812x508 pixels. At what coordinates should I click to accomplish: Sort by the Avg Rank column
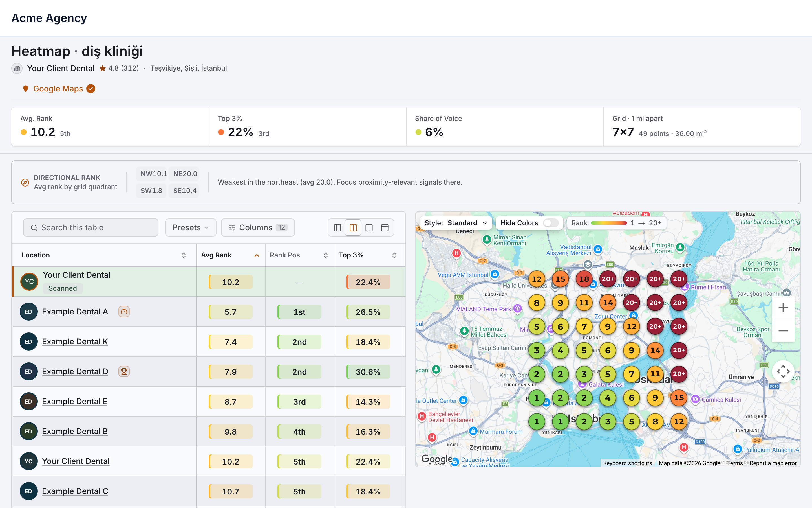[x=231, y=255]
